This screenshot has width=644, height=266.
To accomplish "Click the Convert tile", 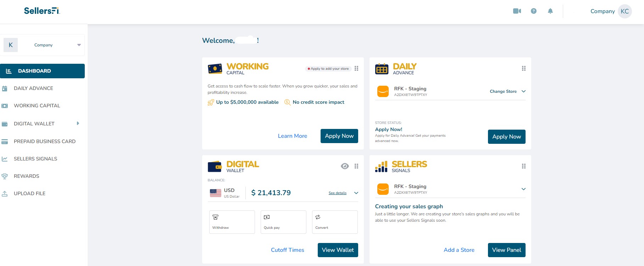I will click(335, 222).
